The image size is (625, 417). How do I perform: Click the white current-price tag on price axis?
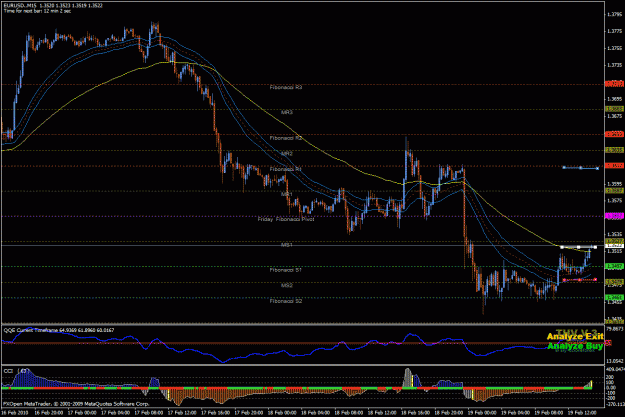point(614,246)
